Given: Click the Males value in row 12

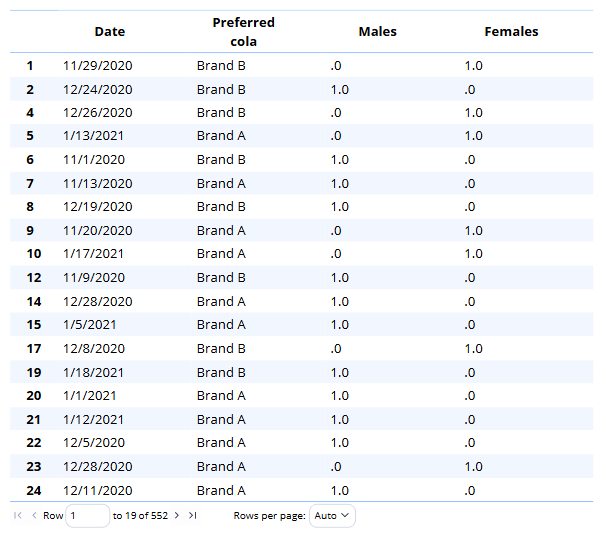Looking at the screenshot, I should coord(339,278).
